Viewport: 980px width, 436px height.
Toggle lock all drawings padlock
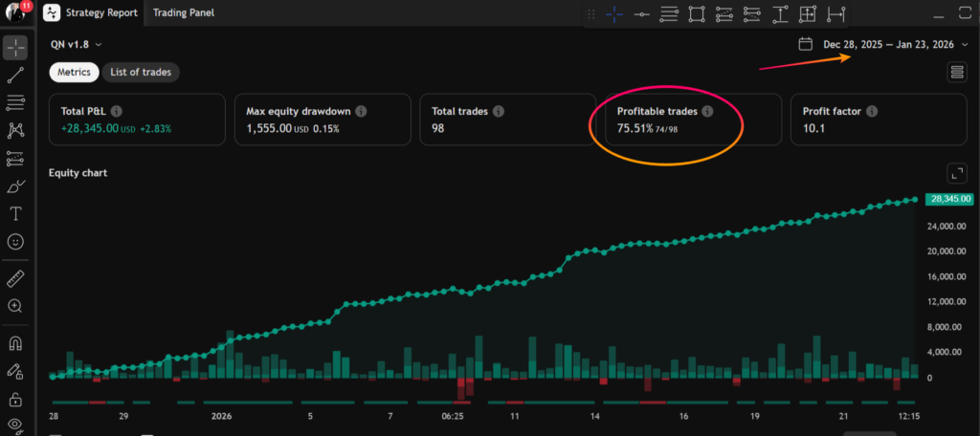click(15, 399)
